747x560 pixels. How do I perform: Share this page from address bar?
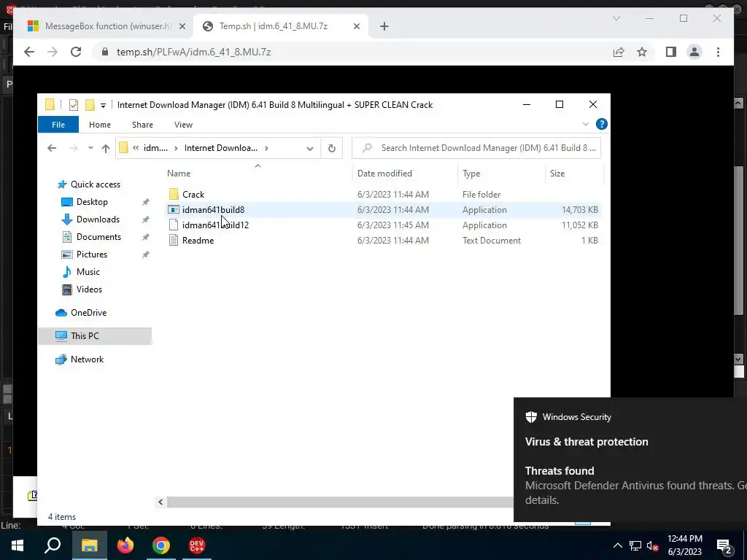[619, 52]
